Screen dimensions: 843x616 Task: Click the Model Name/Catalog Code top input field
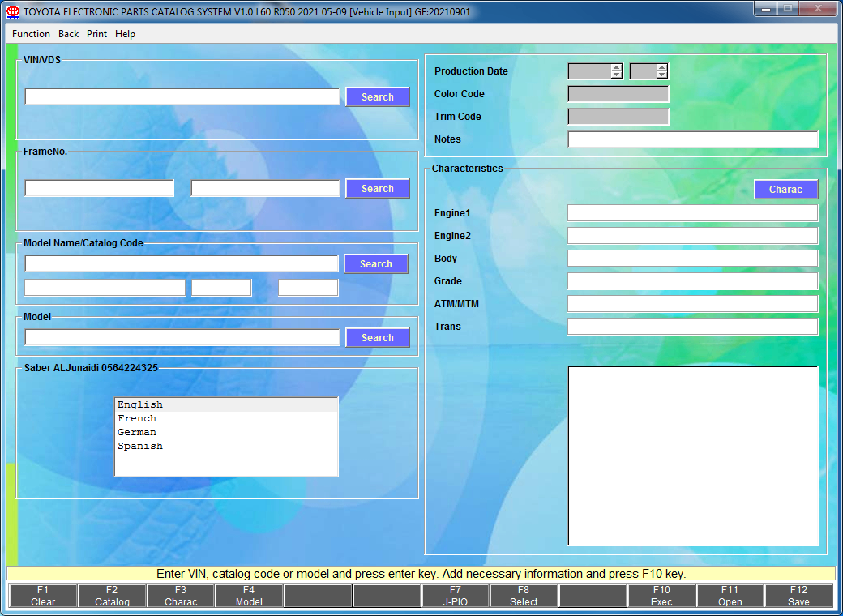(x=182, y=263)
